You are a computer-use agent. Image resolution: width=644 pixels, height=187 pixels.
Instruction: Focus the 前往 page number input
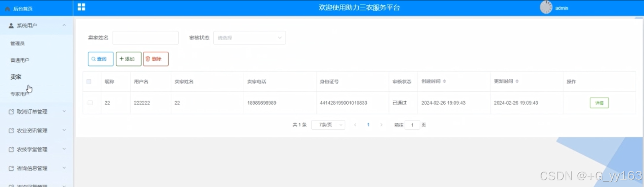pyautogui.click(x=412, y=125)
